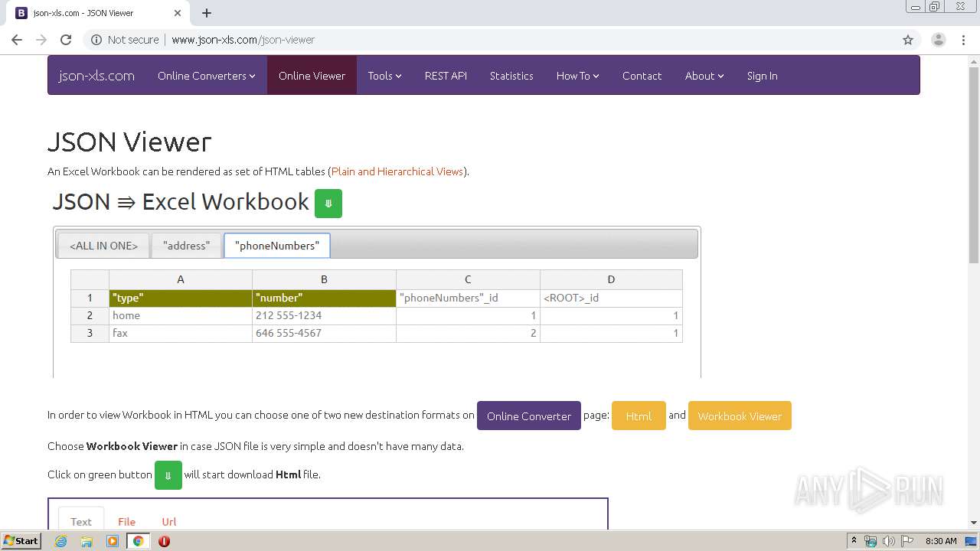Click the cell containing home
The image size is (980, 551).
pos(181,315)
